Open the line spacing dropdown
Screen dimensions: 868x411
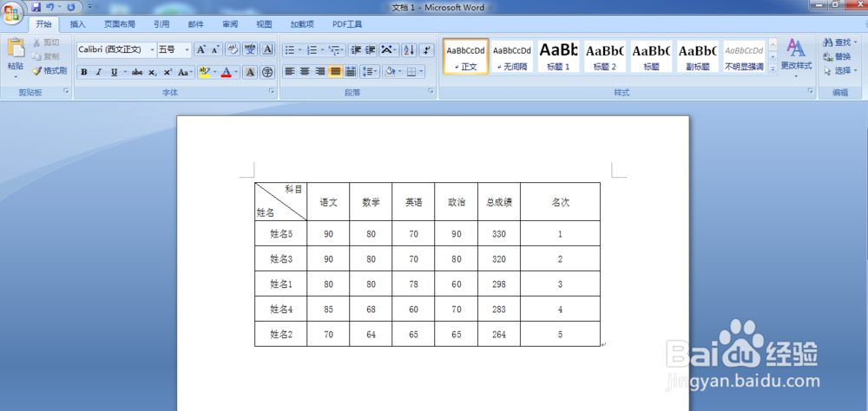pyautogui.click(x=369, y=71)
